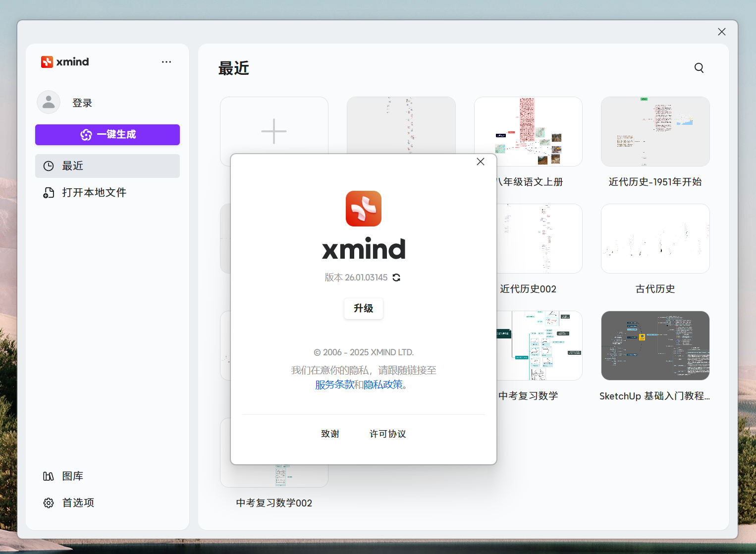
Task: Click the gallery books icon
Action: point(49,476)
